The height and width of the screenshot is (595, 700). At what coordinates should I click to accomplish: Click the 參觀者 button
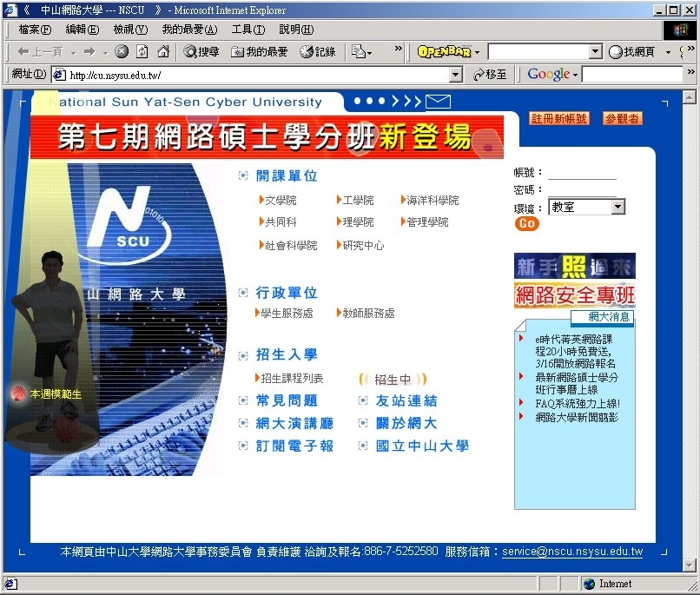tap(623, 118)
